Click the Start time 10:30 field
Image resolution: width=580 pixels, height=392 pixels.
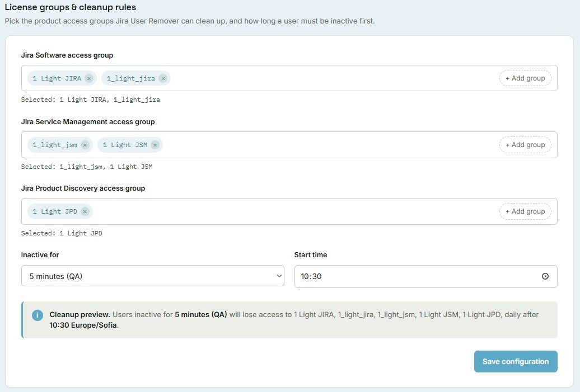pyautogui.click(x=425, y=276)
